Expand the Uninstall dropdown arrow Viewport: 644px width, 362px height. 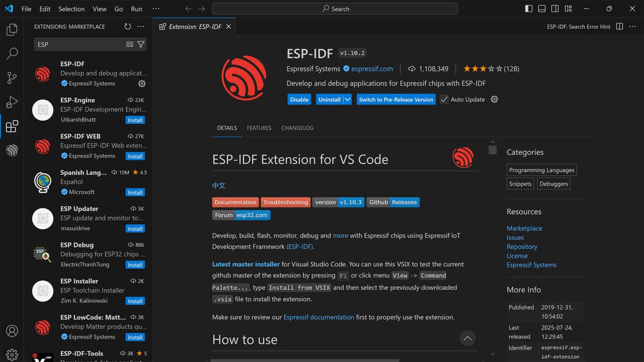[348, 100]
